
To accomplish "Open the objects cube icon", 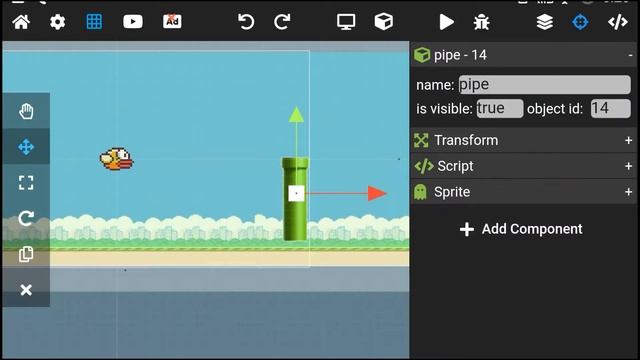I will coord(384,22).
